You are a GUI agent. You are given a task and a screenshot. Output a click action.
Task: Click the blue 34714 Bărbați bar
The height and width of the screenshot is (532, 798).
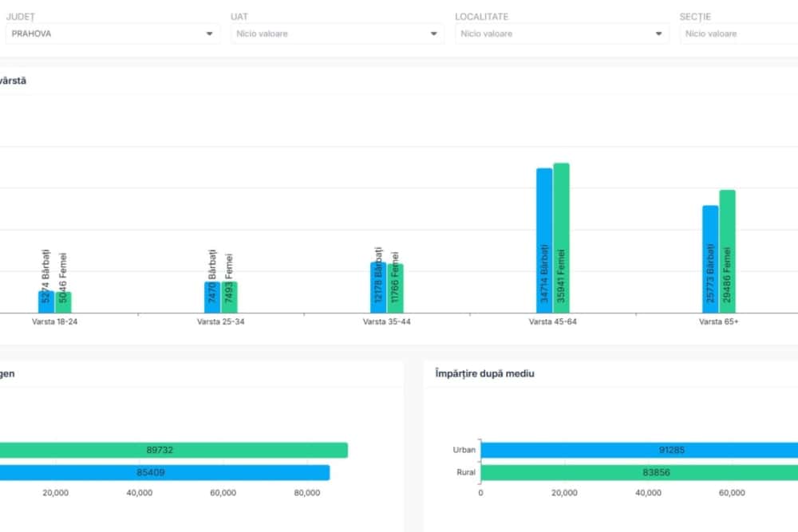click(544, 239)
